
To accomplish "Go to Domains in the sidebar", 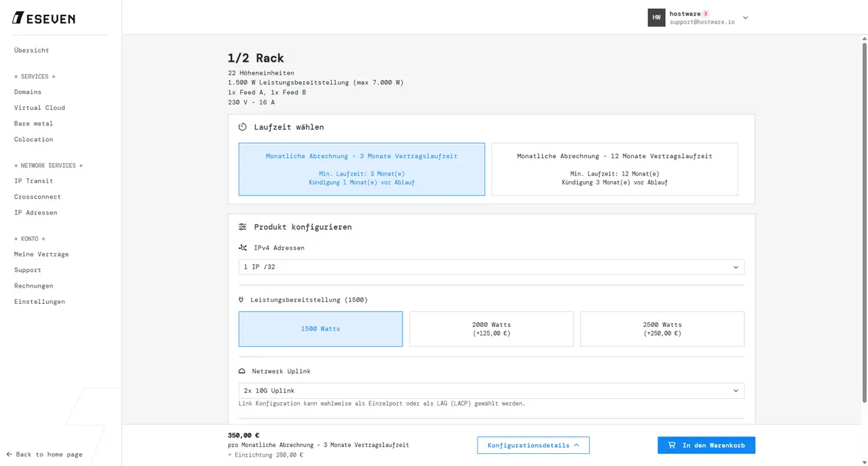I will [x=28, y=92].
